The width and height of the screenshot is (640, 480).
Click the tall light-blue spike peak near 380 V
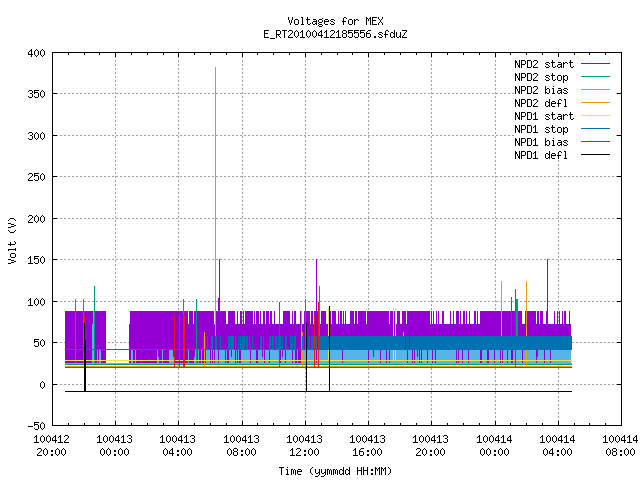[x=216, y=69]
